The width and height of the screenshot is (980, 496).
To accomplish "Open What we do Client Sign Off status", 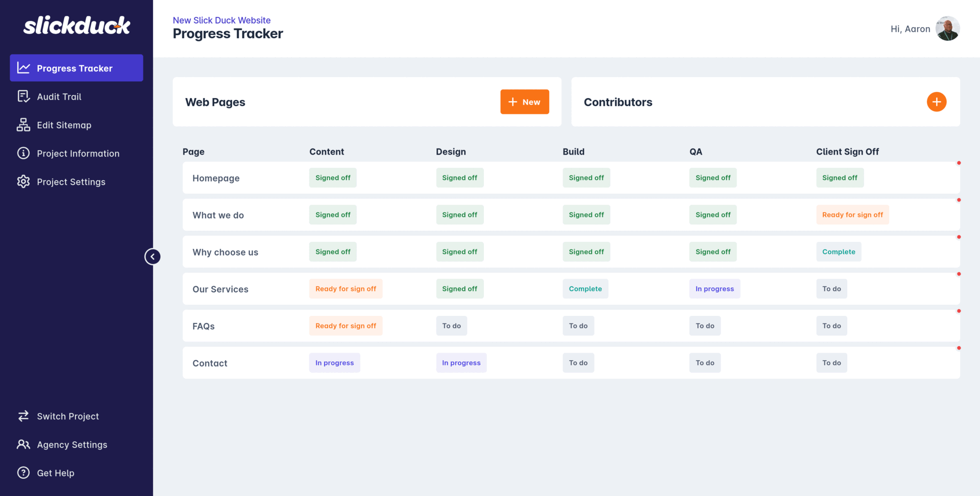I will (x=852, y=215).
